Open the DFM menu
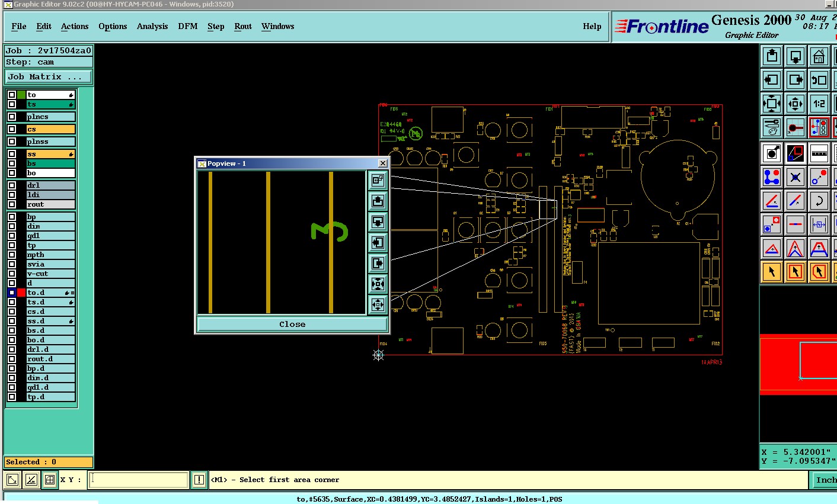This screenshot has height=504, width=837. click(x=188, y=26)
